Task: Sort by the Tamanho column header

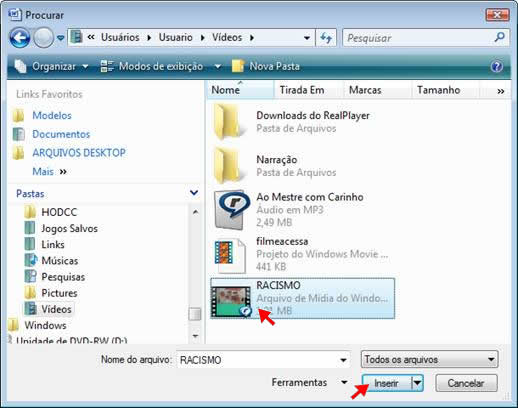Action: (446, 90)
